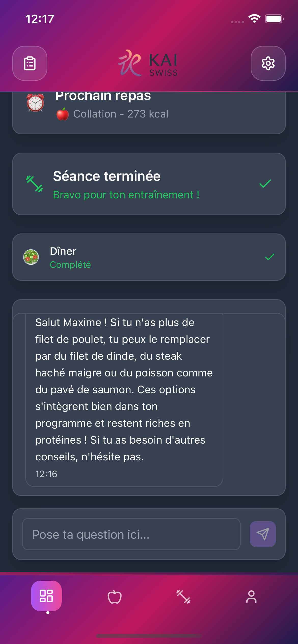Tap the green dumbbell icon in Séance terminée
The height and width of the screenshot is (644, 298).
34,184
